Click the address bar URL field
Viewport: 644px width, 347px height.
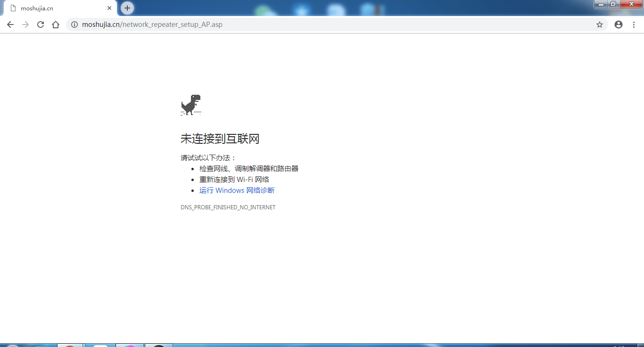pyautogui.click(x=337, y=25)
